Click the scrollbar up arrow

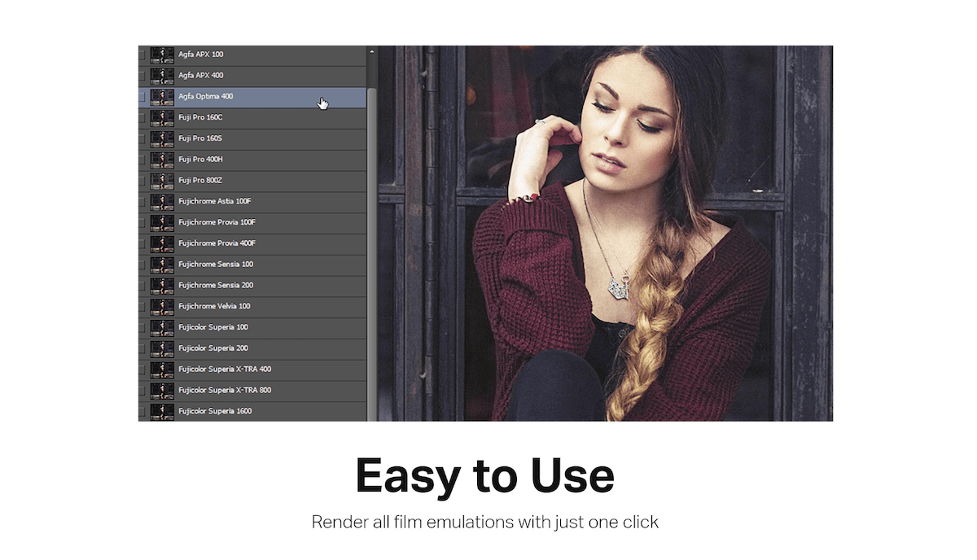coord(371,50)
